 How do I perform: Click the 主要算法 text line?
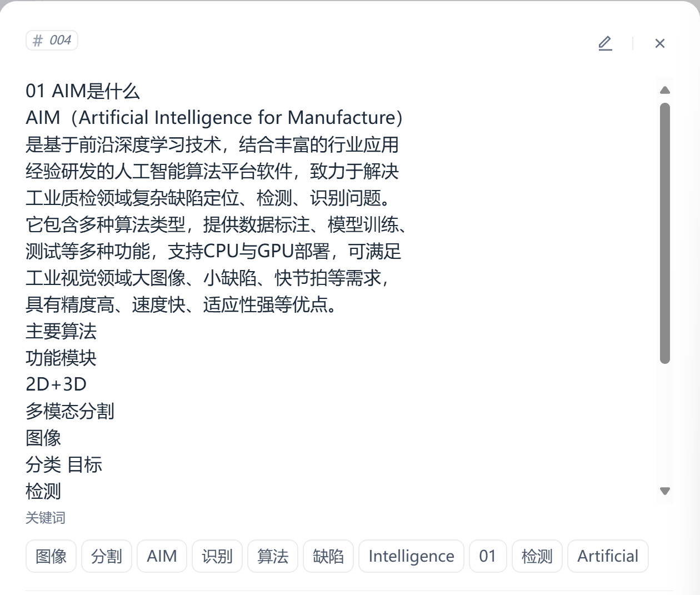tap(61, 332)
